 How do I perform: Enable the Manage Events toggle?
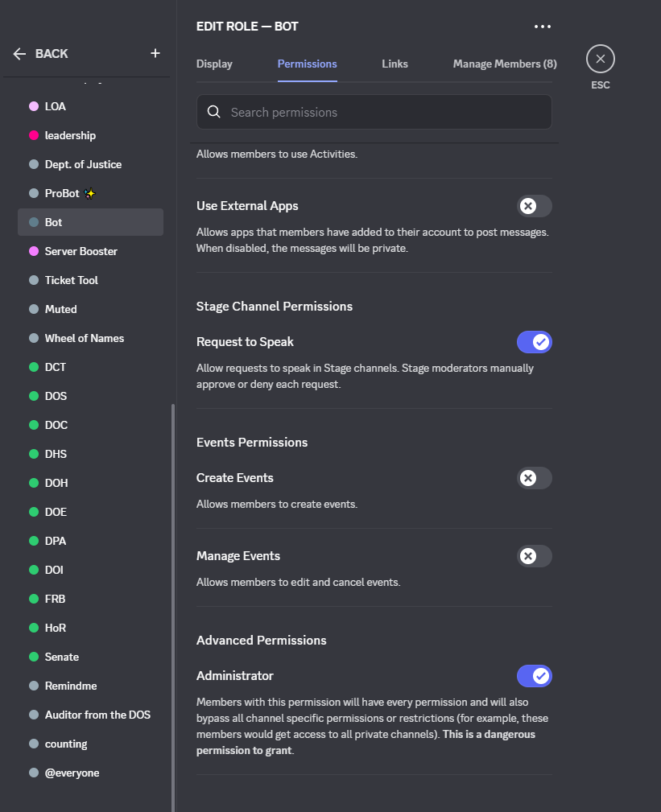point(535,556)
